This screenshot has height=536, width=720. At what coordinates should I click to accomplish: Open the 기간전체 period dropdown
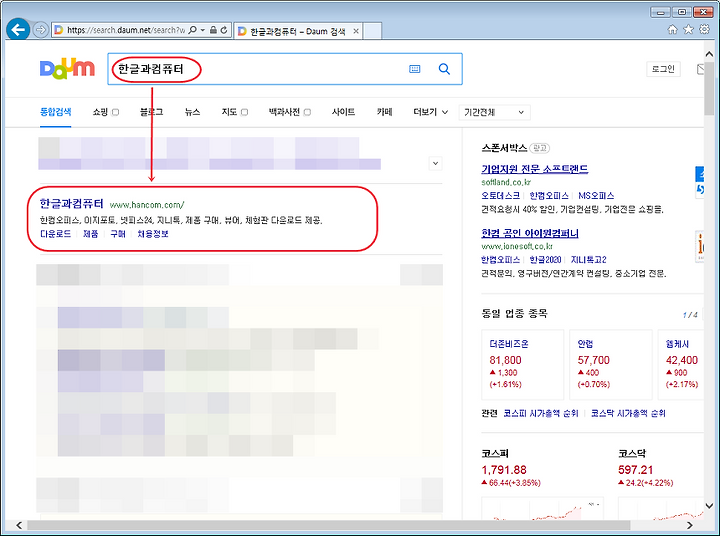coord(495,112)
